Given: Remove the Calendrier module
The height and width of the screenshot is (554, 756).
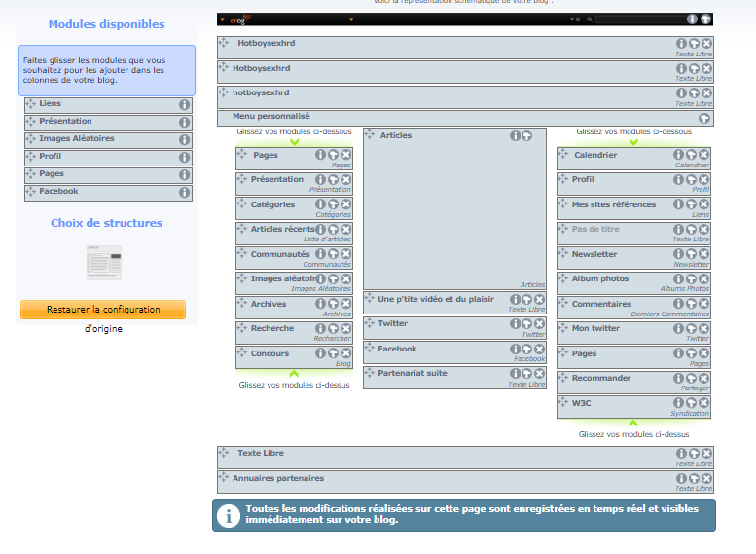Looking at the screenshot, I should (703, 155).
